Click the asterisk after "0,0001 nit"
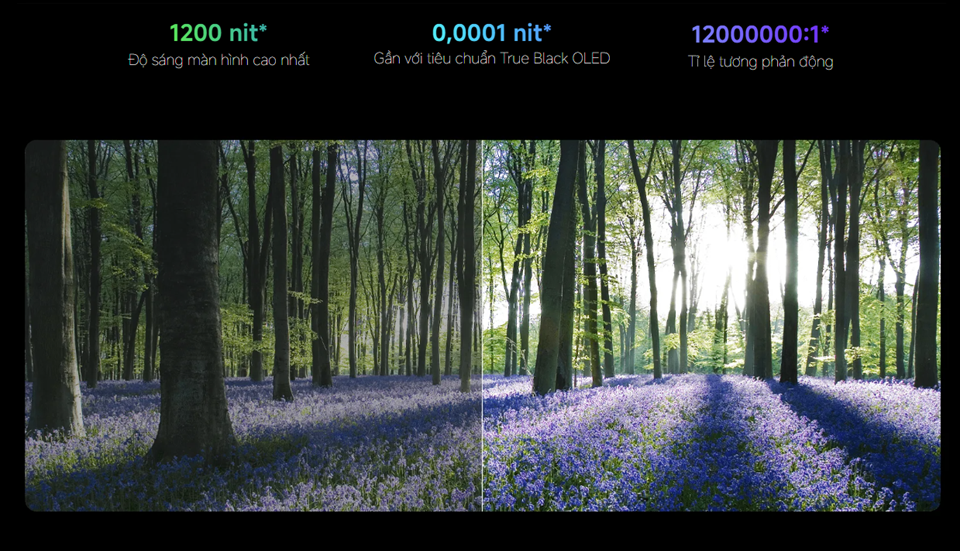Image resolution: width=960 pixels, height=551 pixels. click(547, 28)
